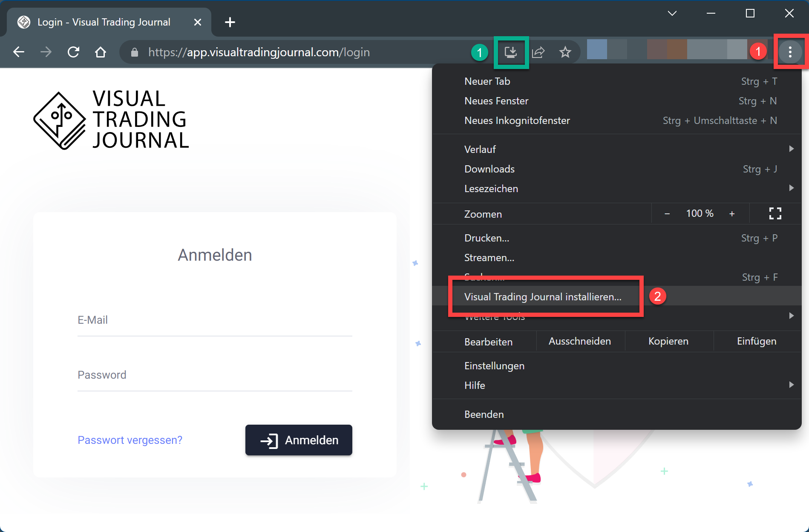Click Kopieren in the Bearbeiten row
809x532 pixels.
[668, 341]
